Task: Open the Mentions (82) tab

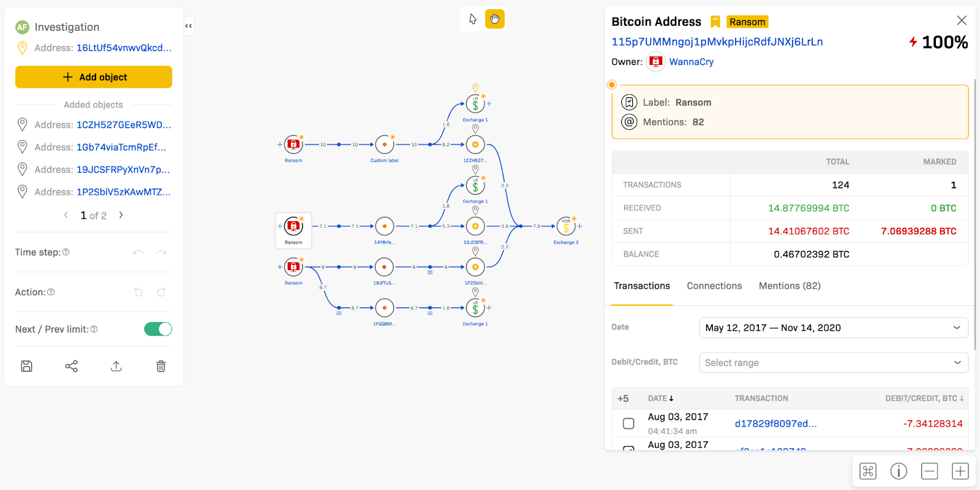Action: pyautogui.click(x=790, y=286)
